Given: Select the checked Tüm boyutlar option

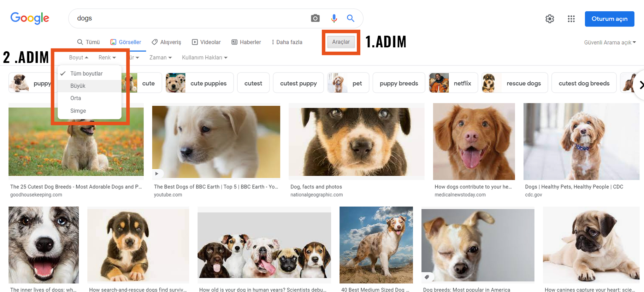Looking at the screenshot, I should pos(86,74).
